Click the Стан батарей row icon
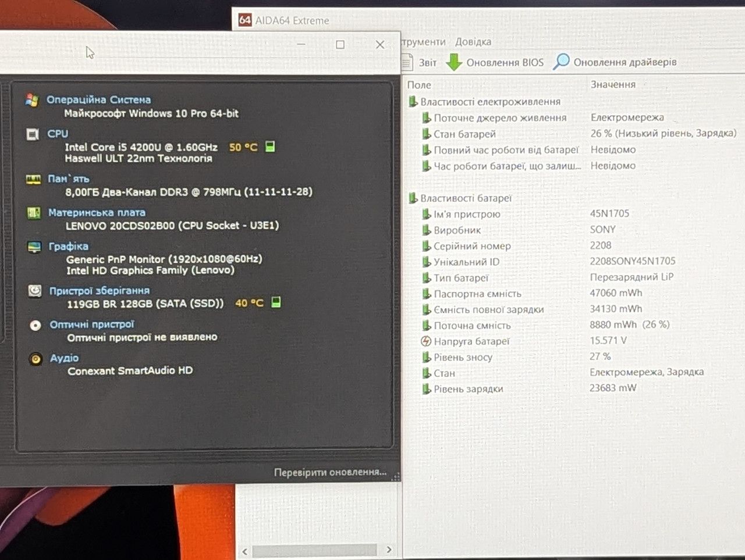Screen dimensions: 745x560 coord(427,134)
